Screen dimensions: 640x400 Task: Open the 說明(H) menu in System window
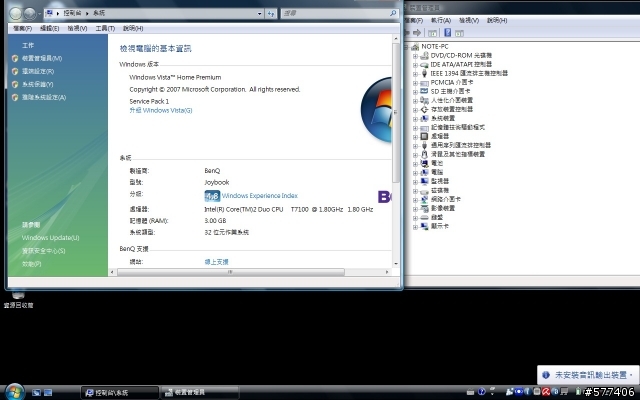(133, 28)
